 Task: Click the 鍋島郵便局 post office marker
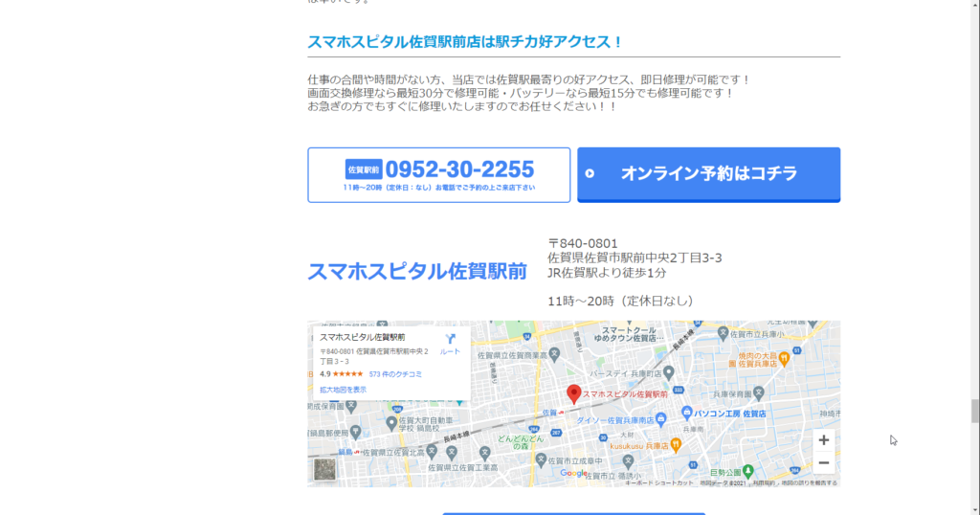(356, 432)
